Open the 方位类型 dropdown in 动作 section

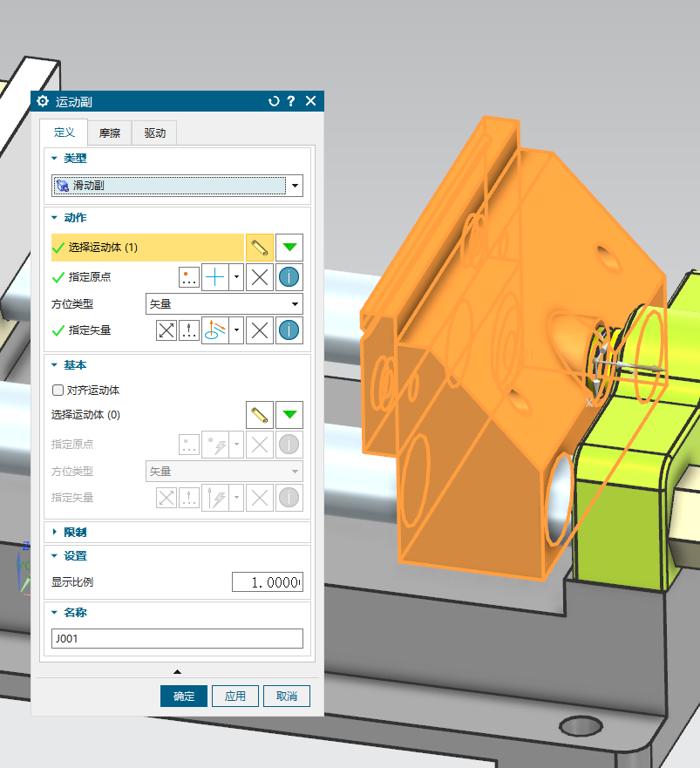point(223,304)
